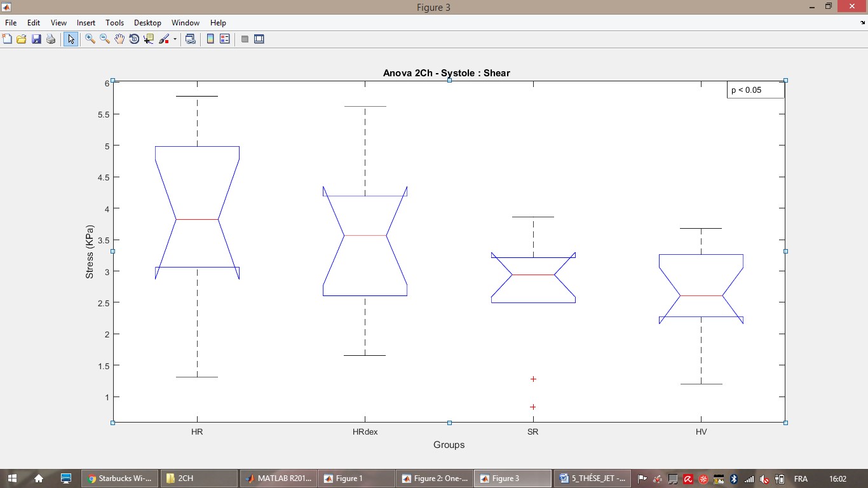
Task: Open the Tools menu
Action: (x=114, y=23)
